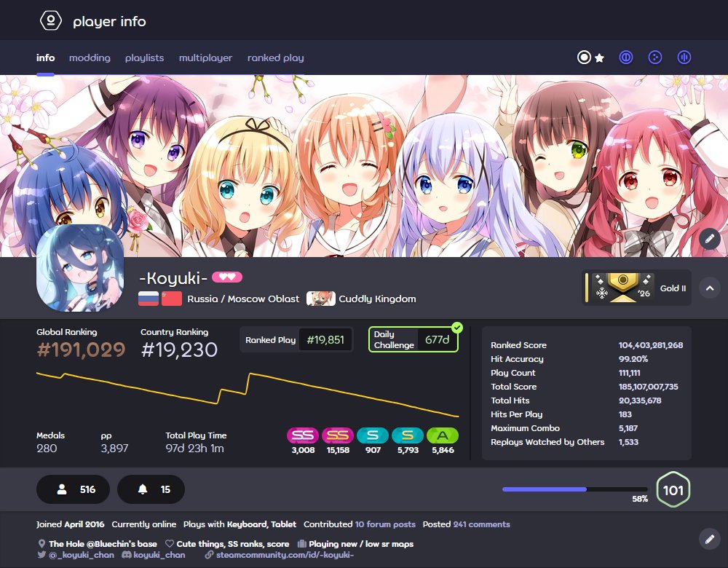Click the Russia flag icon
This screenshot has width=728, height=568.
click(149, 299)
